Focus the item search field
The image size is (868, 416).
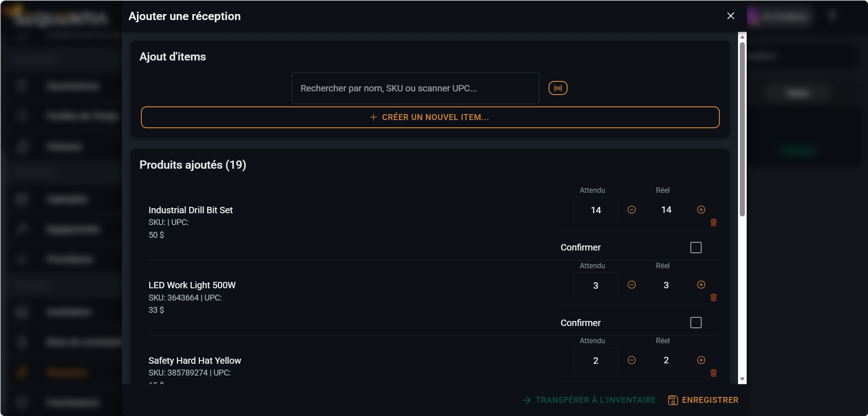click(415, 88)
